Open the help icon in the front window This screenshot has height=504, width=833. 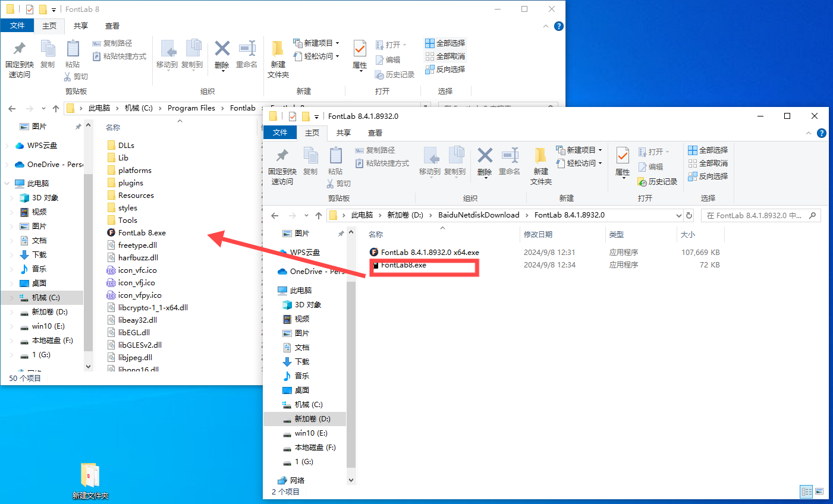[821, 133]
